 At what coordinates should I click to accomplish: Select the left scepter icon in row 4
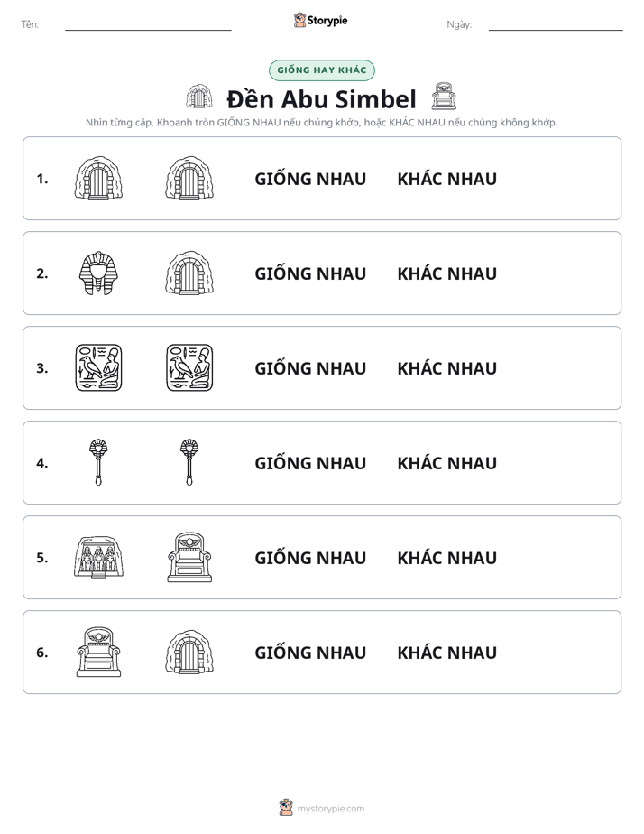point(98,462)
